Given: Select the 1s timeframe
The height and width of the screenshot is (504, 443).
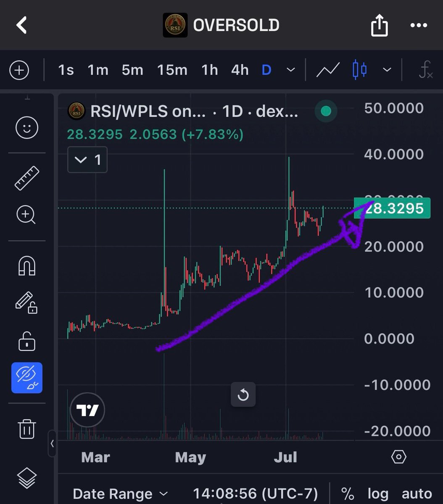Looking at the screenshot, I should click(66, 70).
